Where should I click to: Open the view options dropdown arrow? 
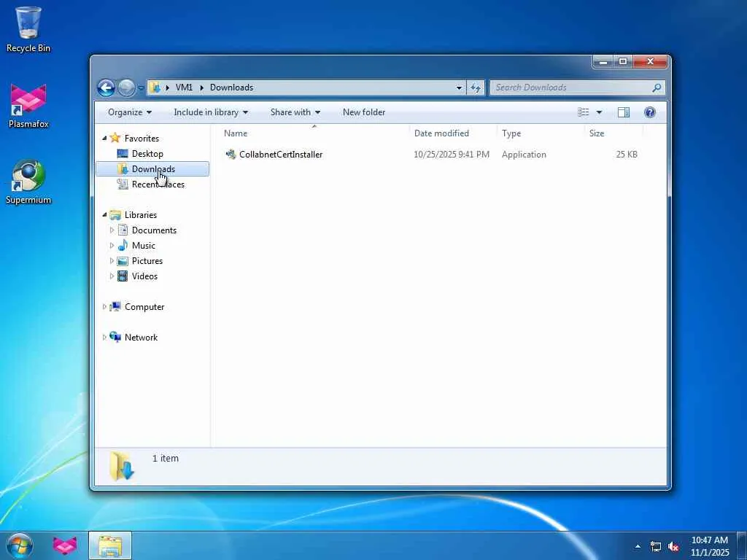(599, 112)
